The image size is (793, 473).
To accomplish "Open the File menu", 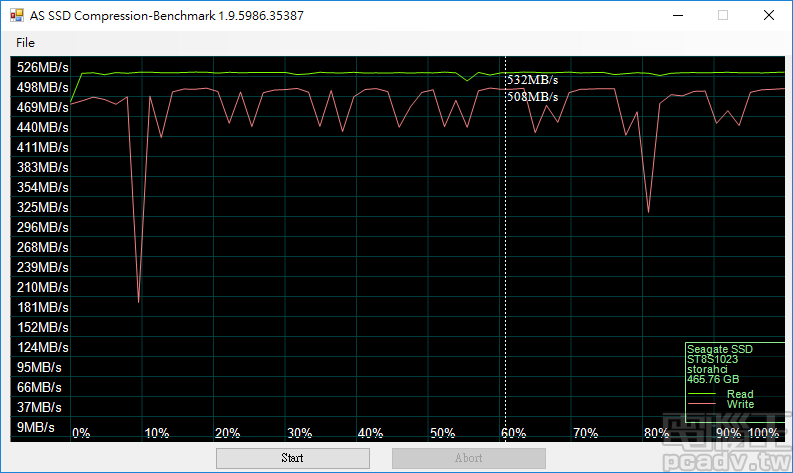I will (x=25, y=43).
